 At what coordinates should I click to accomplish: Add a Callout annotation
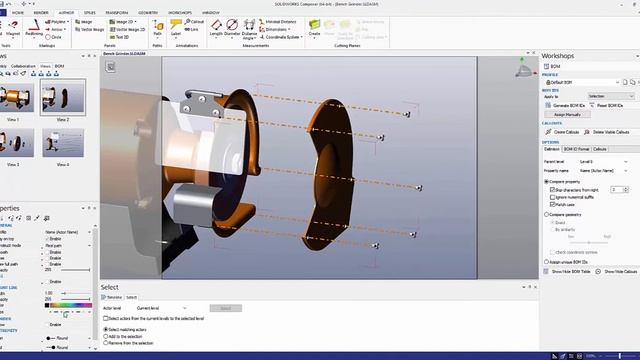click(x=194, y=22)
